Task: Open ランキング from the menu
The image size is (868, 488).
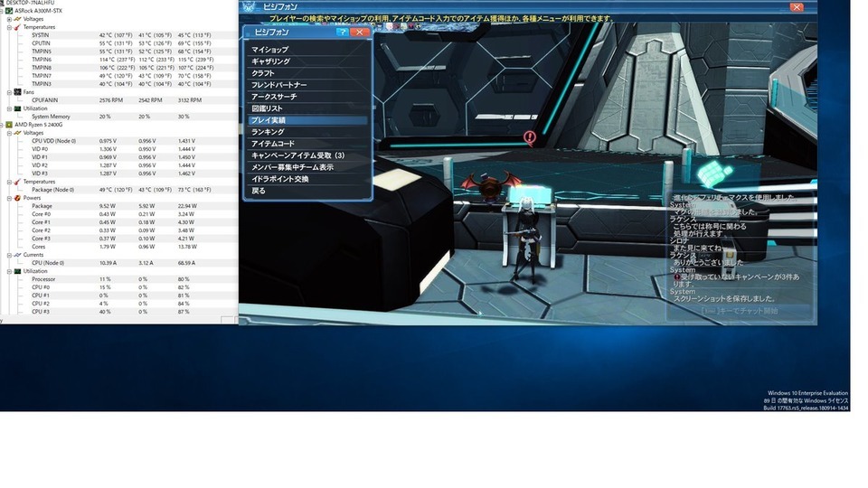Action: (x=307, y=132)
